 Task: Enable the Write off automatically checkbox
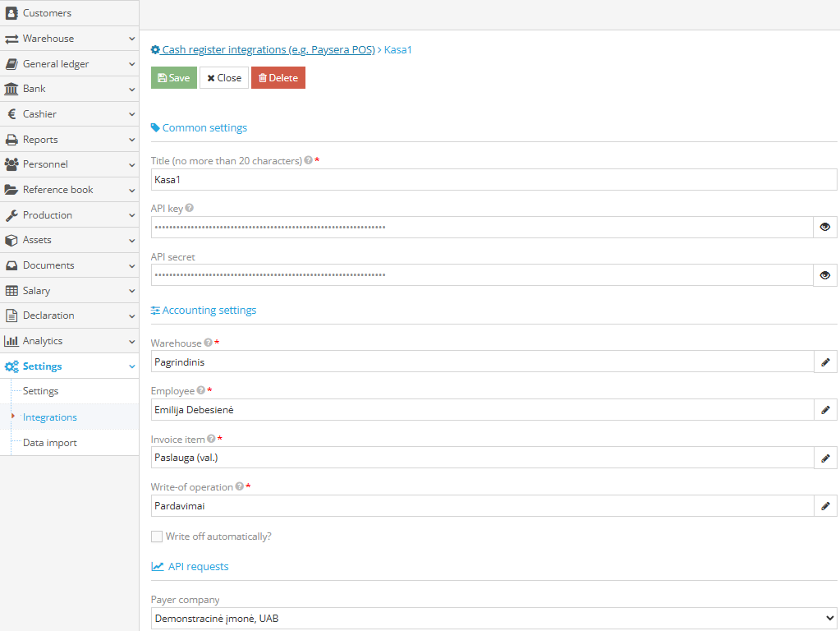click(157, 536)
